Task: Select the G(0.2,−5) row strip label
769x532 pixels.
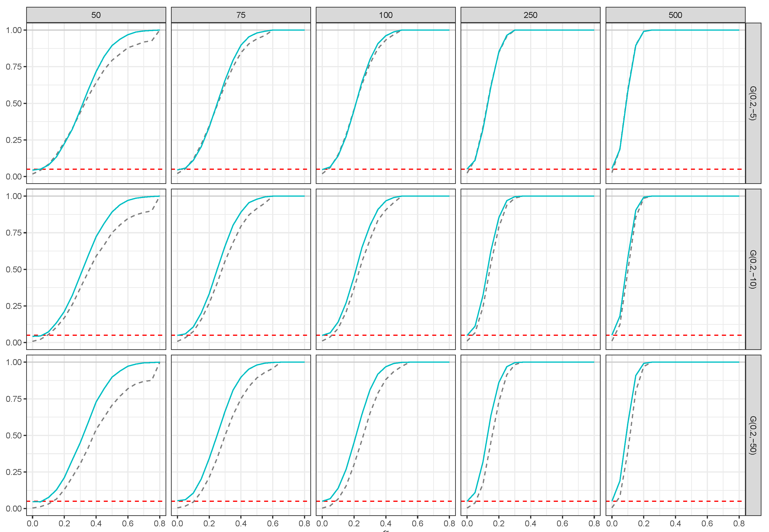Action: pyautogui.click(x=753, y=103)
